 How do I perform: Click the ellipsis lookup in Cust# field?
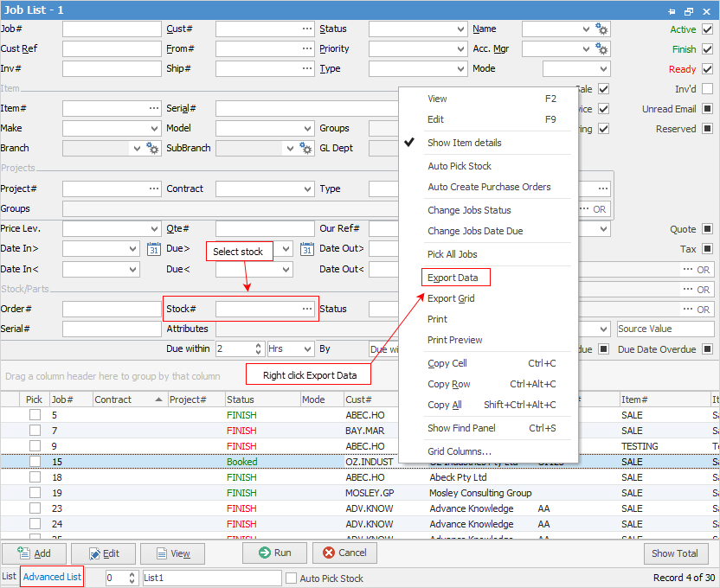(307, 29)
